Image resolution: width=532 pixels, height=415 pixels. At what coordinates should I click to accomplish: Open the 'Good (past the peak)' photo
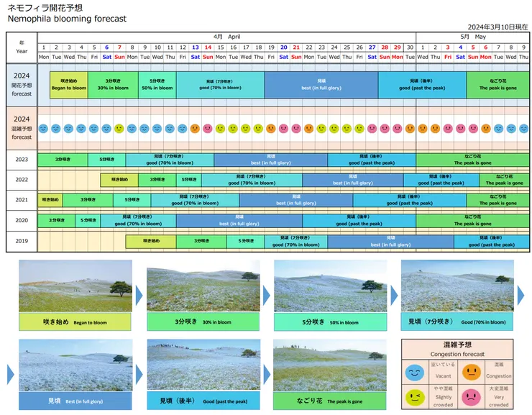click(203, 365)
